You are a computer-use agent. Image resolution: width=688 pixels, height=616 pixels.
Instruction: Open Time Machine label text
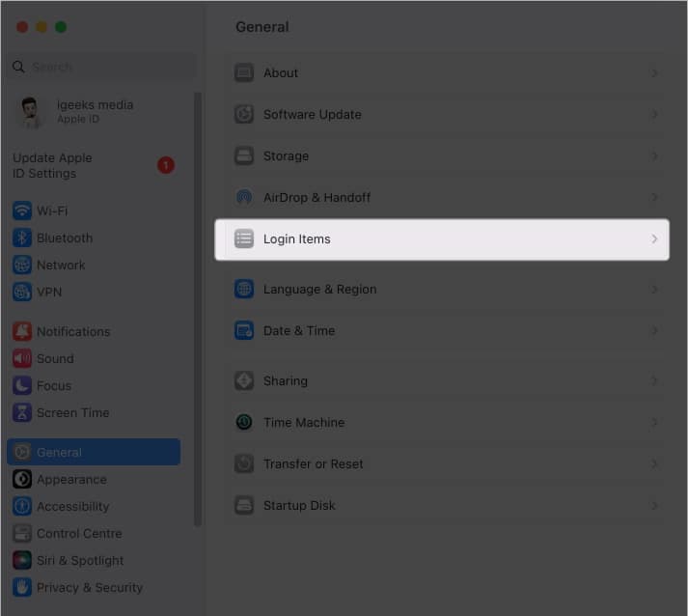tap(304, 422)
